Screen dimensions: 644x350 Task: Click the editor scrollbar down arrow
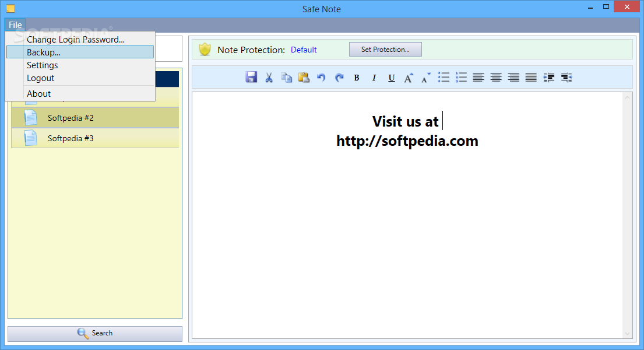coord(627,334)
